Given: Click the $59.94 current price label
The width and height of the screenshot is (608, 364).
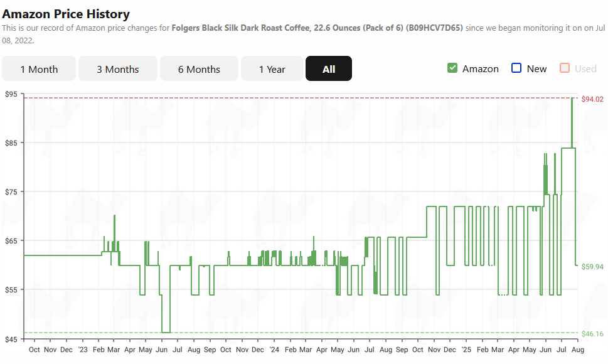Looking at the screenshot, I should tap(592, 267).
